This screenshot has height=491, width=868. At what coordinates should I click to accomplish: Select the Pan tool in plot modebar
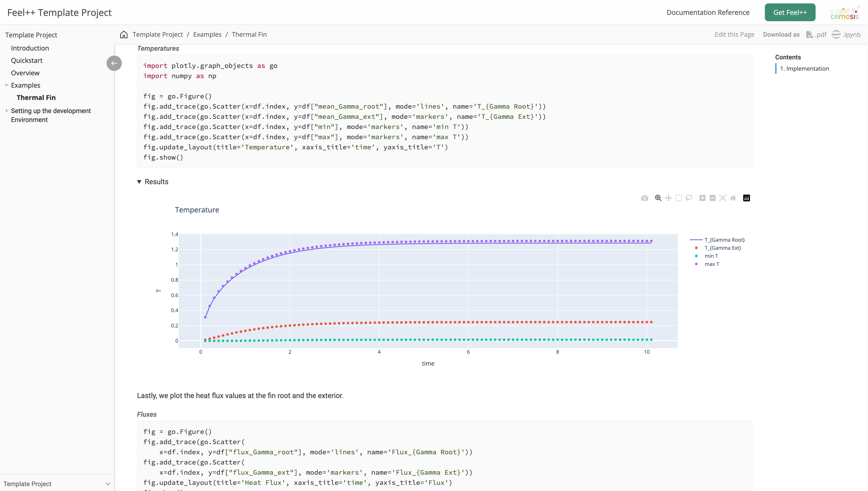[668, 198]
